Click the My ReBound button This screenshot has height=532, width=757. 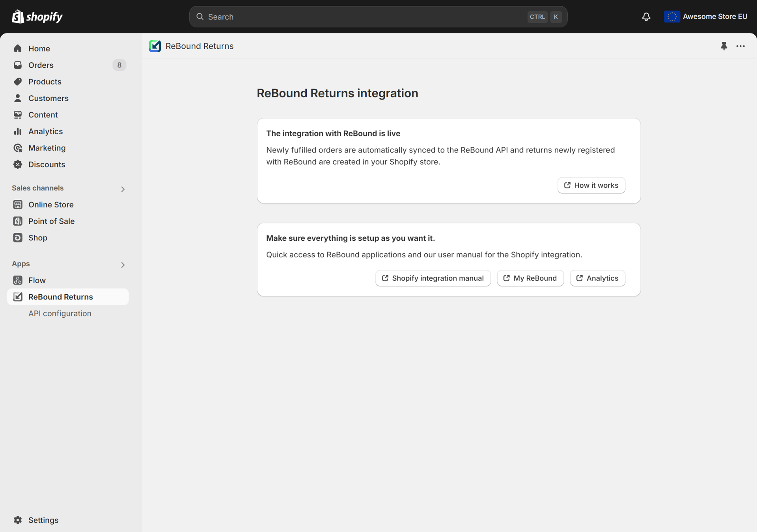(530, 278)
